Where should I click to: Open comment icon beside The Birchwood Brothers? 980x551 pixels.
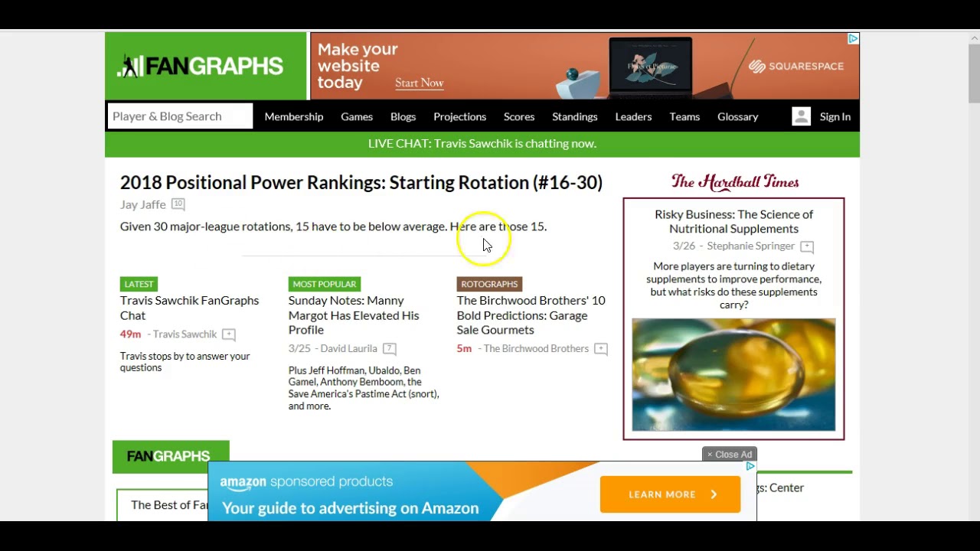pos(600,349)
